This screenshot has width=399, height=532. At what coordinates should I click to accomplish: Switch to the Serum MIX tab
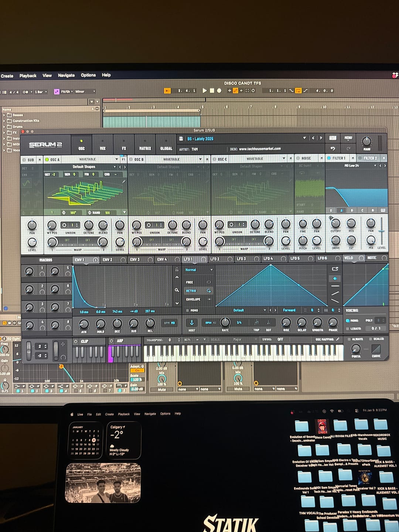pos(103,144)
